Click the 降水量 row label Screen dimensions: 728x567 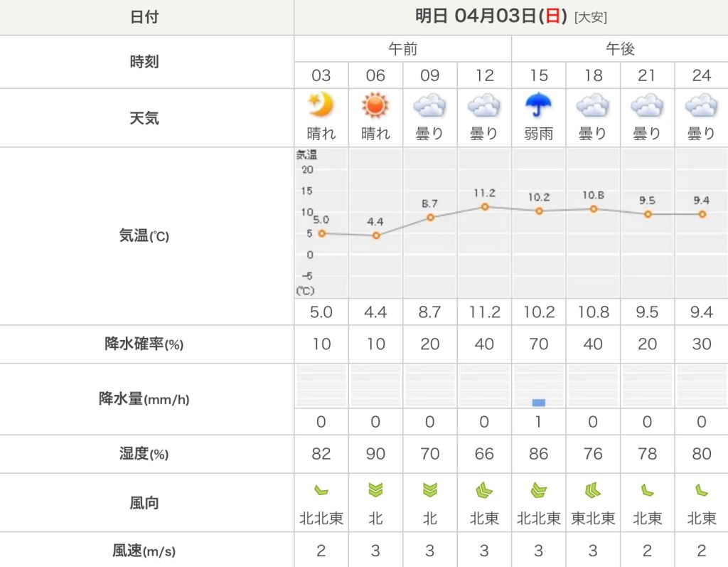pos(144,399)
